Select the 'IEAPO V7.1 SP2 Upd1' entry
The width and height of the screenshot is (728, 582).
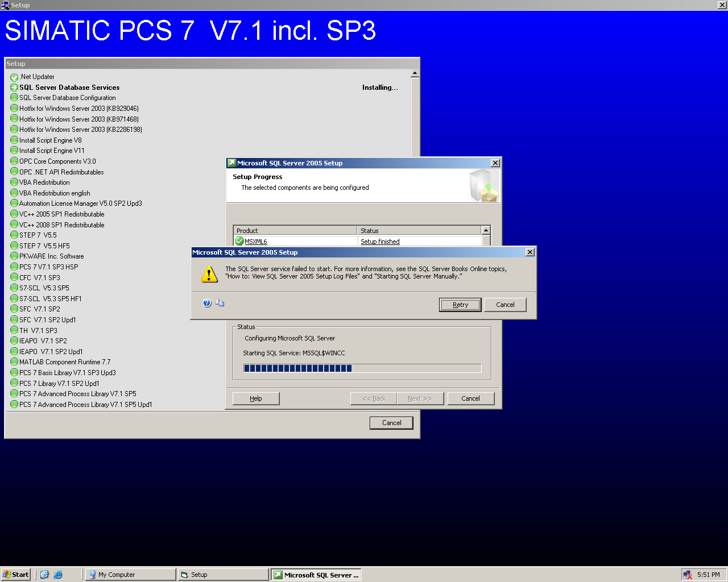click(51, 352)
